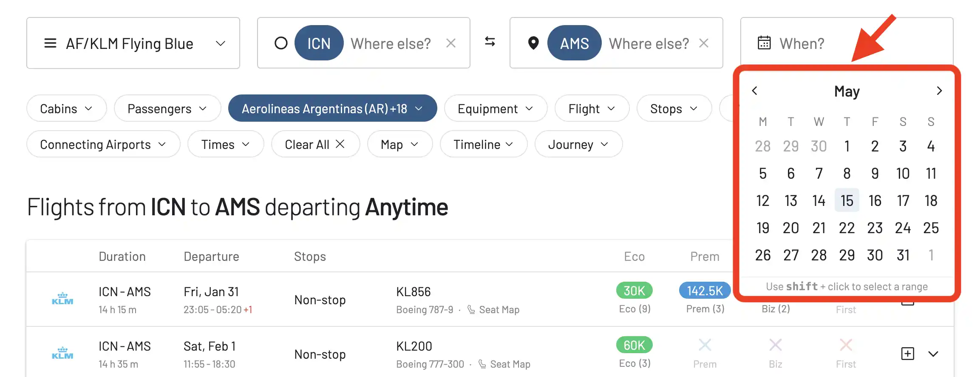This screenshot has width=980, height=377.
Task: Open the Connecting Airports filter
Action: (x=103, y=144)
